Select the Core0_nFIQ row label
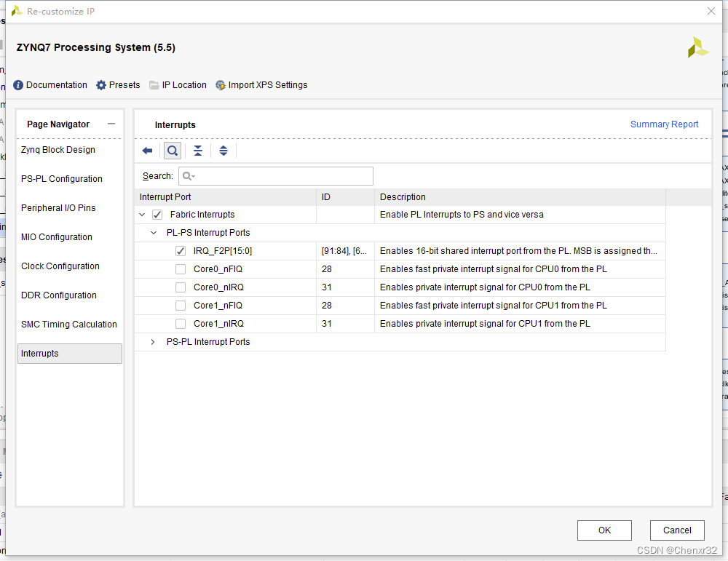 [218, 269]
